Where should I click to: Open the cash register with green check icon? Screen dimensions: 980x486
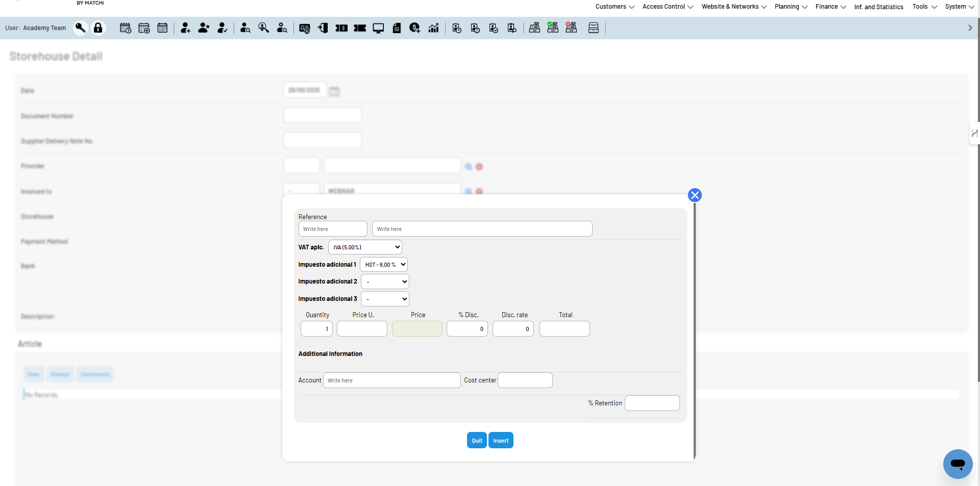coord(553,28)
